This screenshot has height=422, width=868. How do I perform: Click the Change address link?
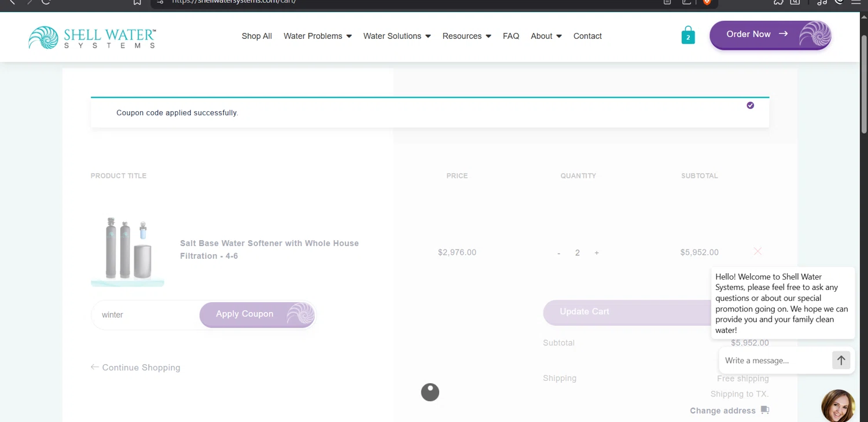point(723,410)
